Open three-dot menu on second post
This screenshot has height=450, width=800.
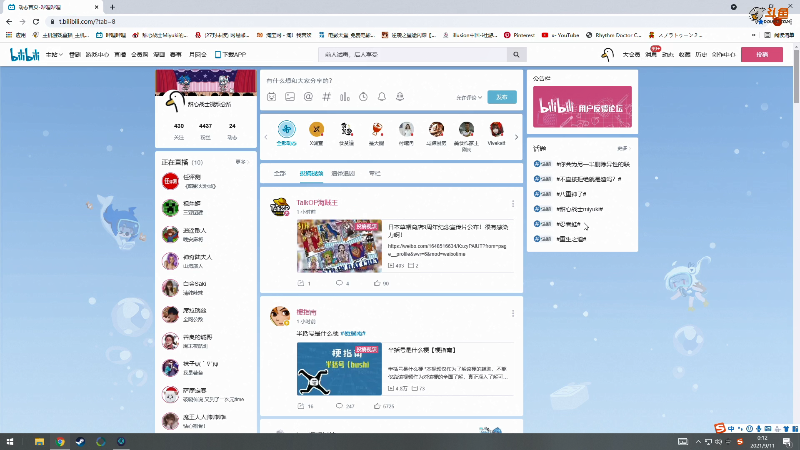(x=513, y=313)
